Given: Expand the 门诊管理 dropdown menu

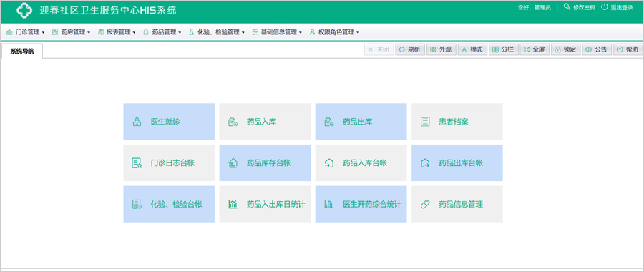Looking at the screenshot, I should click(x=26, y=32).
